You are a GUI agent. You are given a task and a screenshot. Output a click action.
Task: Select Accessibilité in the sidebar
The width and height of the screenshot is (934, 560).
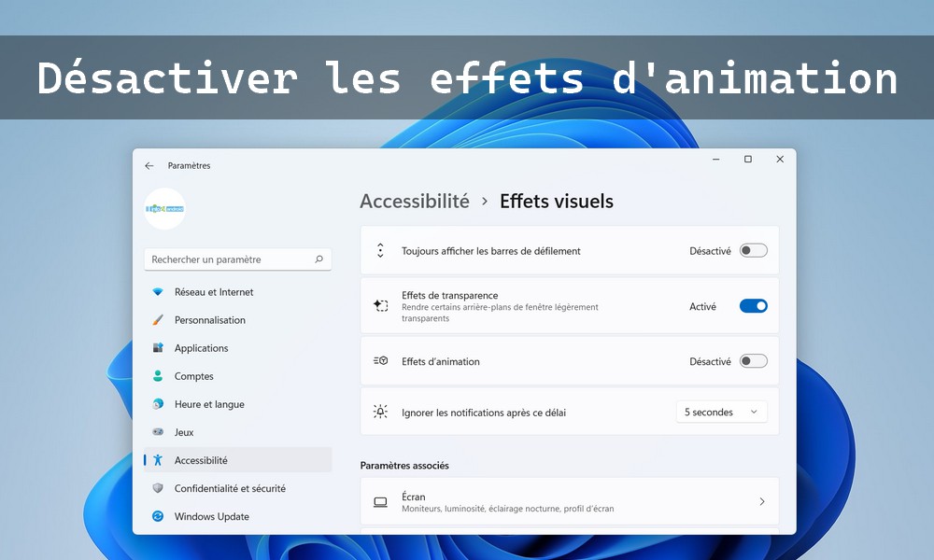point(237,460)
